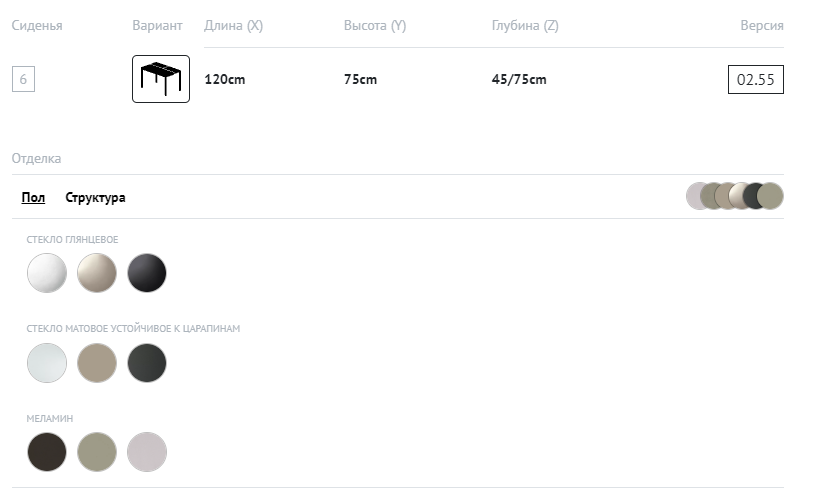
Task: Open the Структура finish tab
Action: coord(96,198)
